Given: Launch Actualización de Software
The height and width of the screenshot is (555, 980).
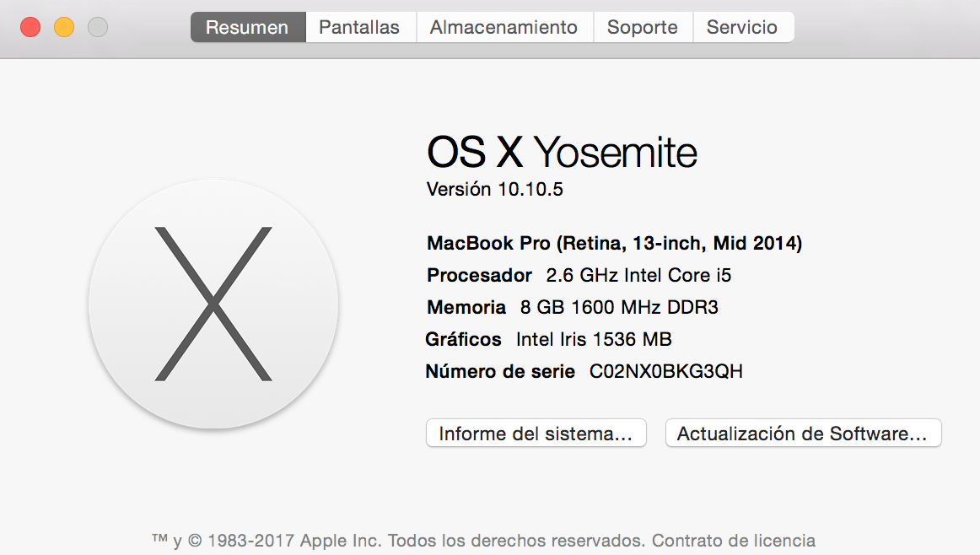Looking at the screenshot, I should click(x=803, y=434).
